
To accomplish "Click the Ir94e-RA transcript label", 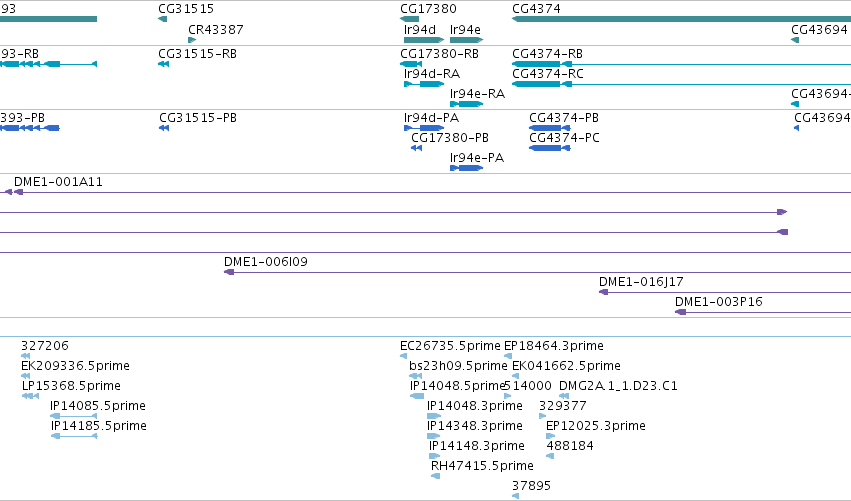I will [477, 94].
